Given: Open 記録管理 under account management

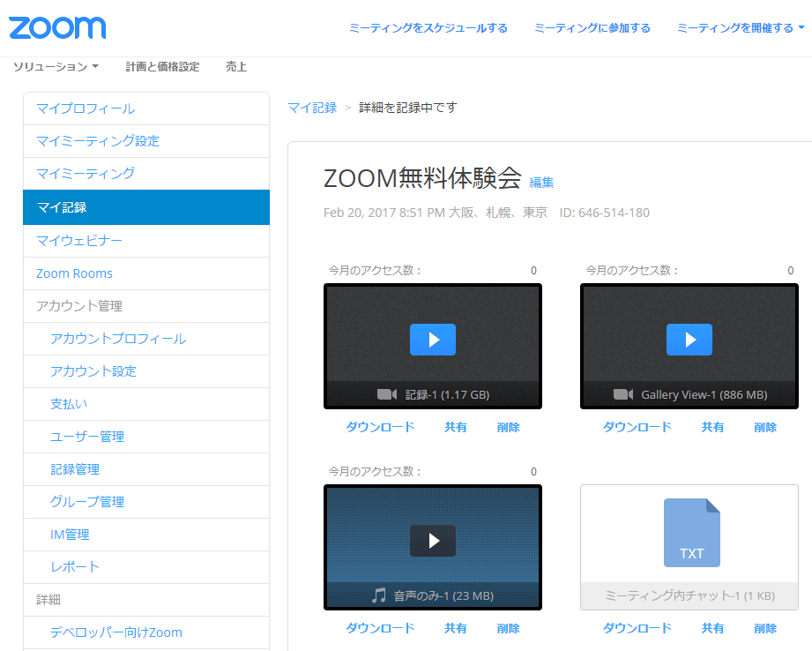Looking at the screenshot, I should click(x=75, y=469).
